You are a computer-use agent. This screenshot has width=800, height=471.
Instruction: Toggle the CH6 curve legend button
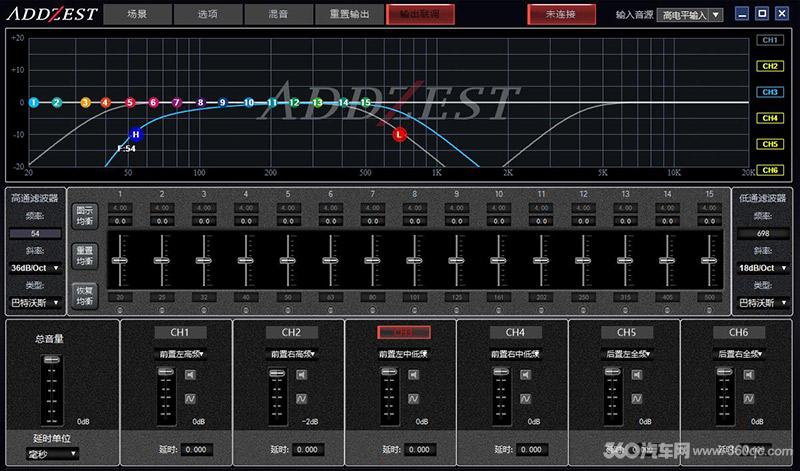click(770, 170)
